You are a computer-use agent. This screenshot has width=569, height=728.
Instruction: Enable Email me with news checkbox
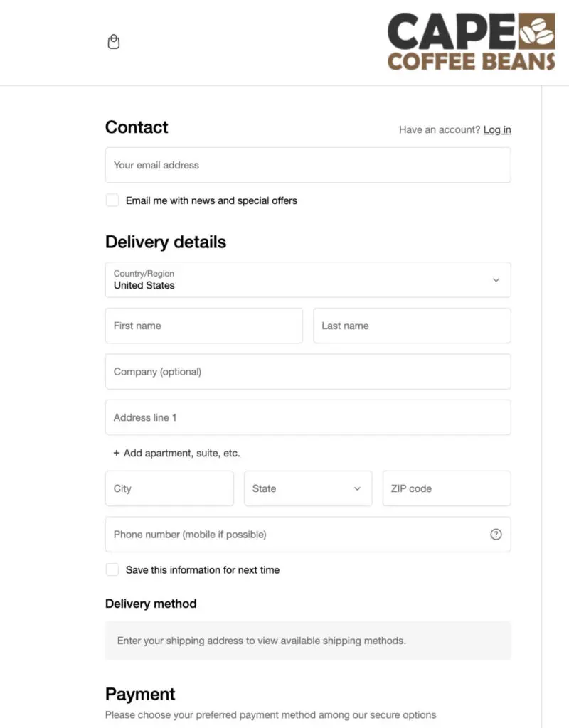[x=112, y=200]
